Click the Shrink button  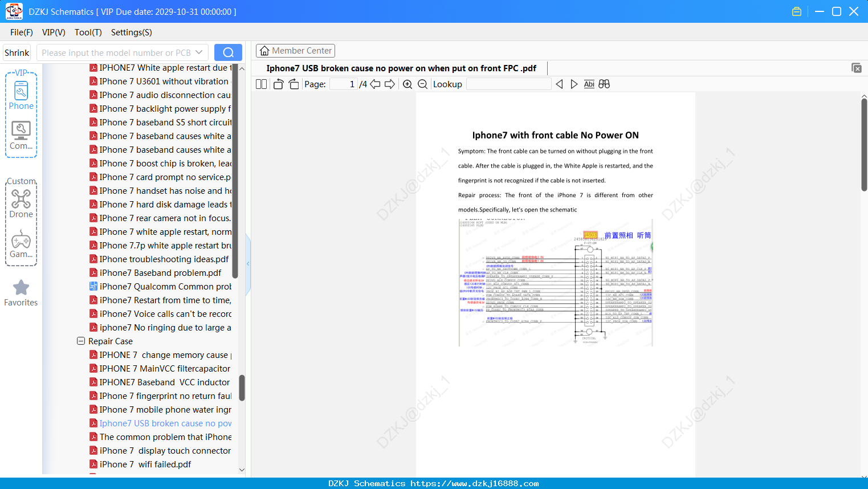tap(17, 52)
